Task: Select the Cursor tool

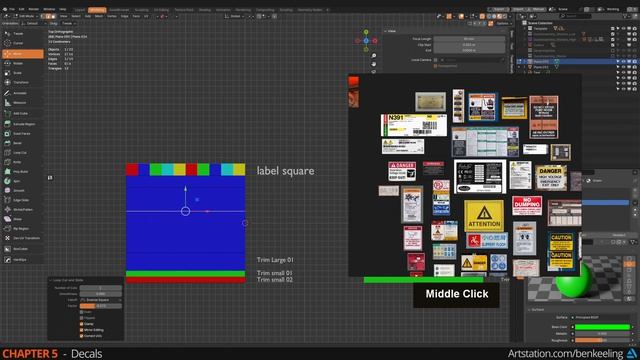Action: (x=22, y=43)
